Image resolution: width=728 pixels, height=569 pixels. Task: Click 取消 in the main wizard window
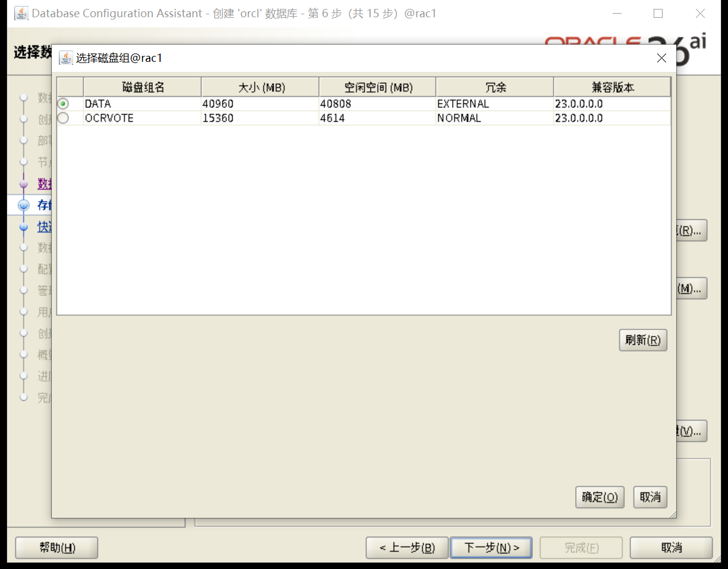(x=671, y=548)
